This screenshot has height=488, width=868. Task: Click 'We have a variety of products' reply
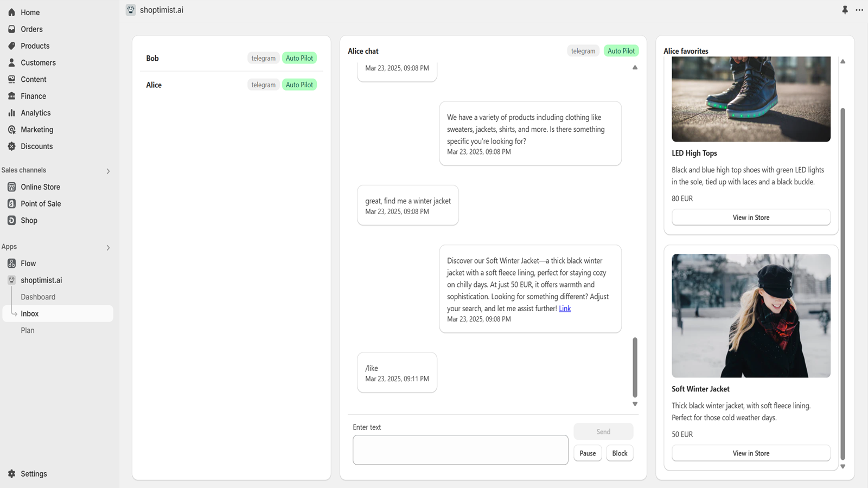tap(531, 133)
